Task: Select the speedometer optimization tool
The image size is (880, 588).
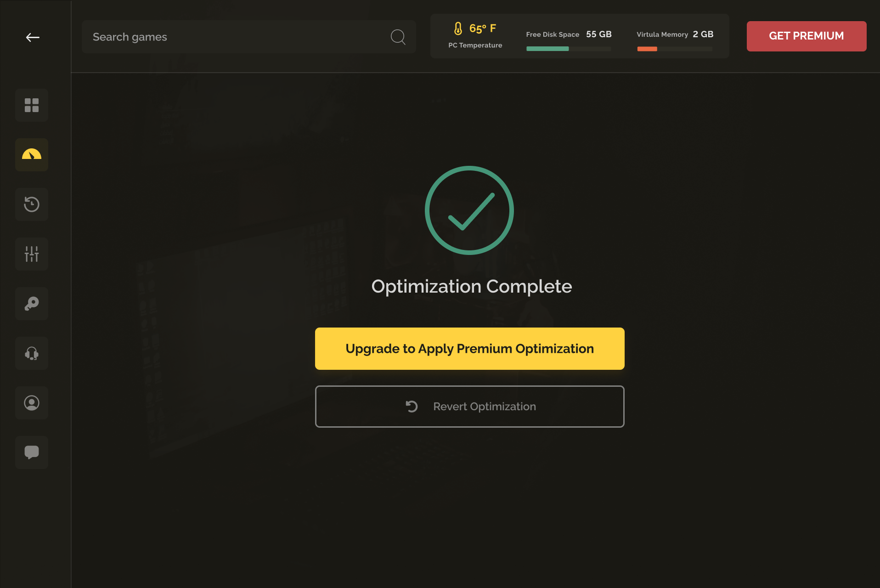Action: pyautogui.click(x=31, y=155)
